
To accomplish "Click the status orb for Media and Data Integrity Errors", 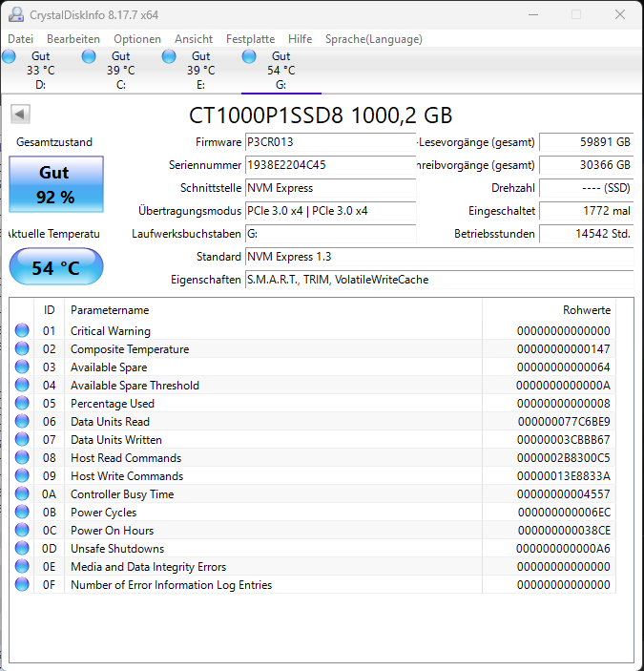I will click(22, 566).
